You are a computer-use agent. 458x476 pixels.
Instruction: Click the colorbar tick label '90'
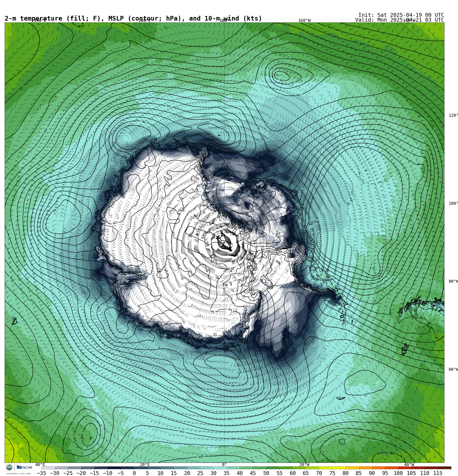point(372,473)
